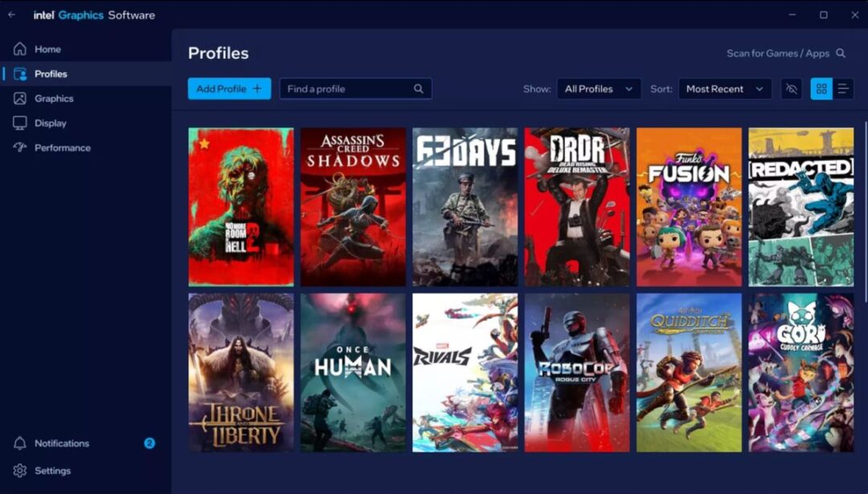Click the back arrow in title bar

[x=11, y=15]
